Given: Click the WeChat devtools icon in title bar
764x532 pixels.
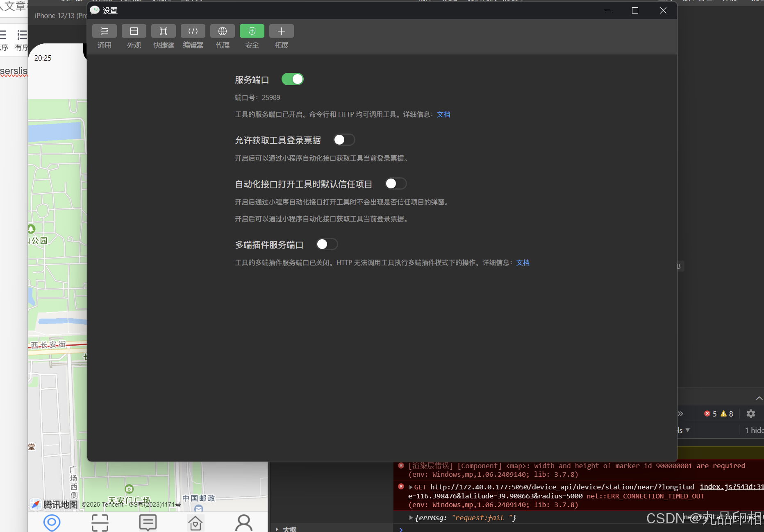Looking at the screenshot, I should 95,10.
